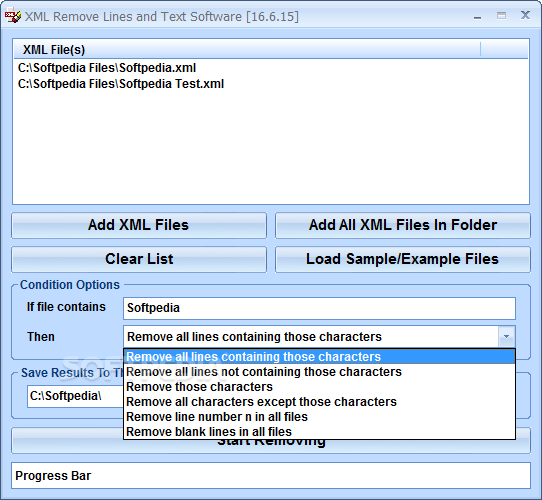Click the 'If file contains' text field
Screen dimensions: 542x500
[x=319, y=308]
